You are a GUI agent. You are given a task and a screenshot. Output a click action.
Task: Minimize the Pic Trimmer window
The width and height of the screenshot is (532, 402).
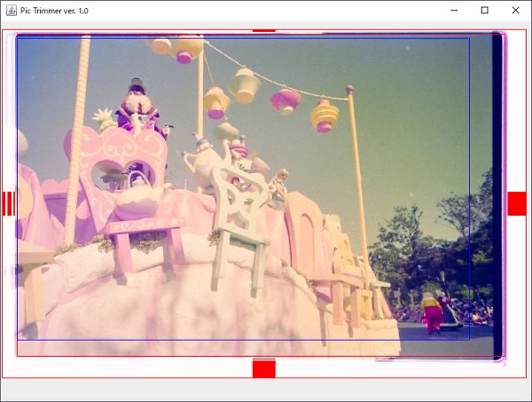pyautogui.click(x=454, y=11)
